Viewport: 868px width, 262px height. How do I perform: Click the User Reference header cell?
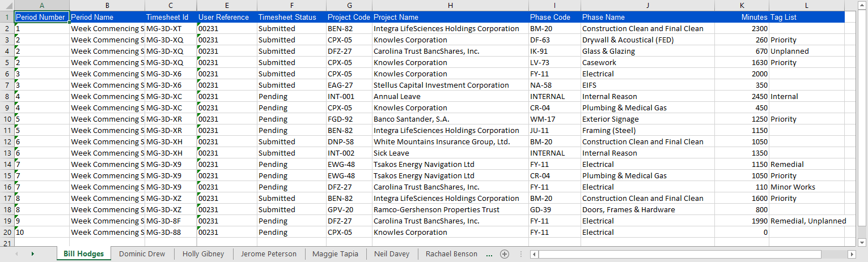[227, 17]
